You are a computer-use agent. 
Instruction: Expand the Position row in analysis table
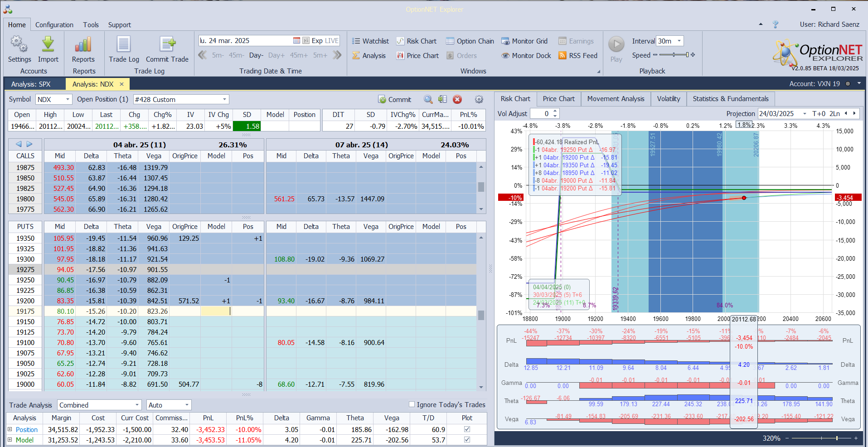(x=10, y=429)
